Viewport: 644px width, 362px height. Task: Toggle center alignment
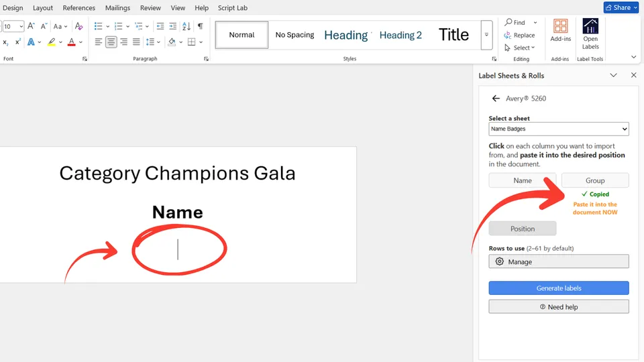click(111, 42)
